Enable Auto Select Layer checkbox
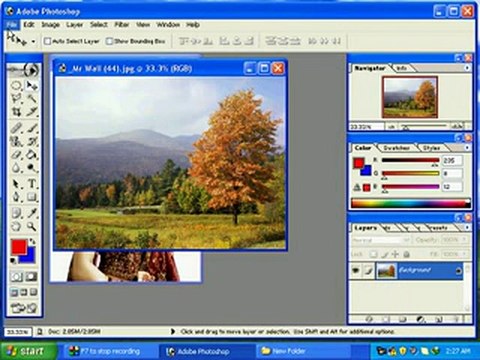The image size is (480, 360). [48, 41]
